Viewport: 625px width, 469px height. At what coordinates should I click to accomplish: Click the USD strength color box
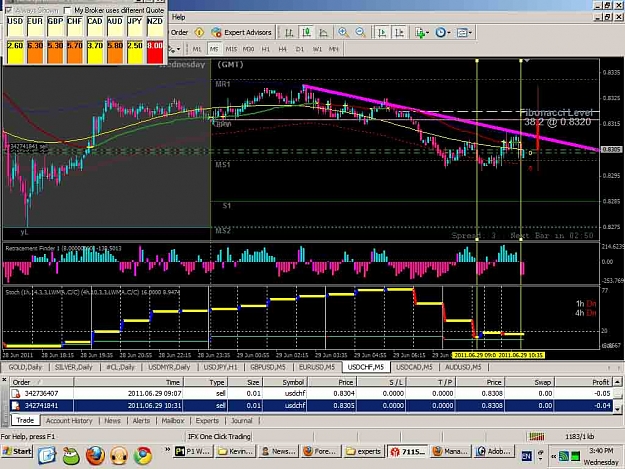click(15, 52)
